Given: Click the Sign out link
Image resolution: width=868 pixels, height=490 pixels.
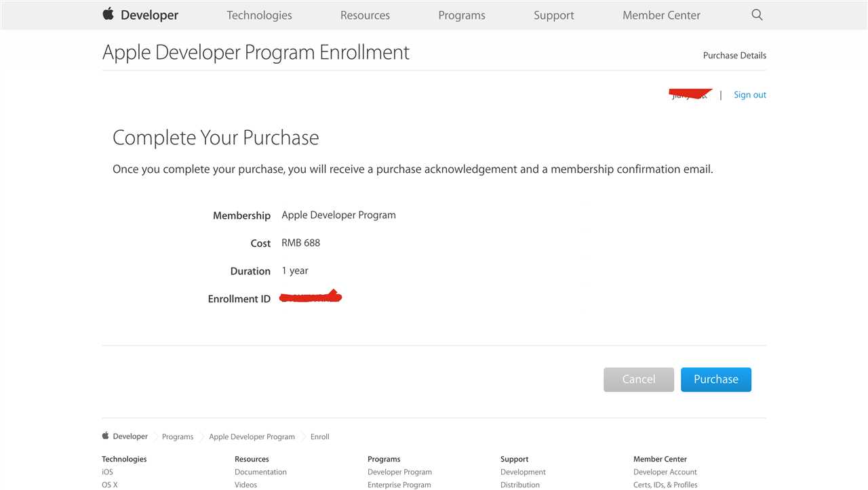Looking at the screenshot, I should (750, 95).
